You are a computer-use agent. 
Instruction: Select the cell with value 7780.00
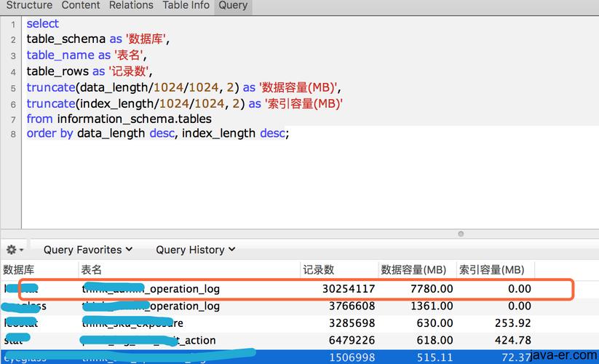click(x=432, y=289)
